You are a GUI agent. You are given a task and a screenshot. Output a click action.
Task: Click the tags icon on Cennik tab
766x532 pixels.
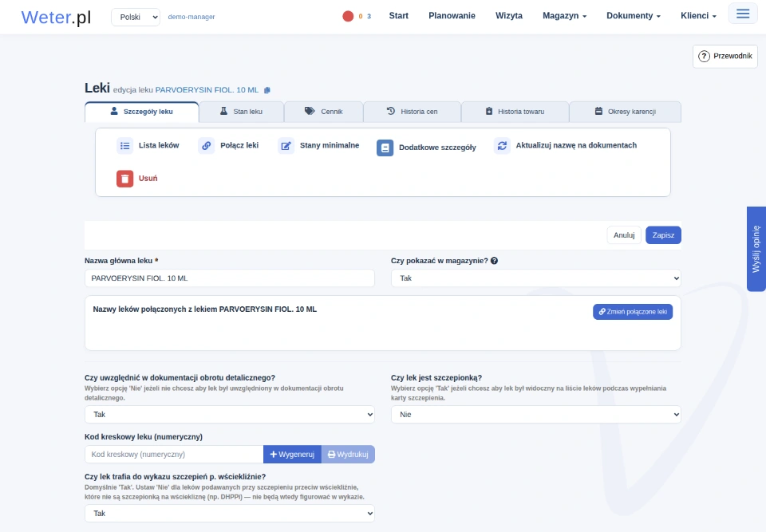310,111
